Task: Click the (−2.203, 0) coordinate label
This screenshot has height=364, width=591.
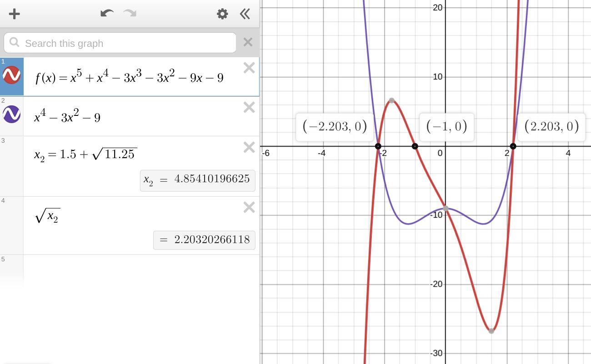Action: point(335,126)
